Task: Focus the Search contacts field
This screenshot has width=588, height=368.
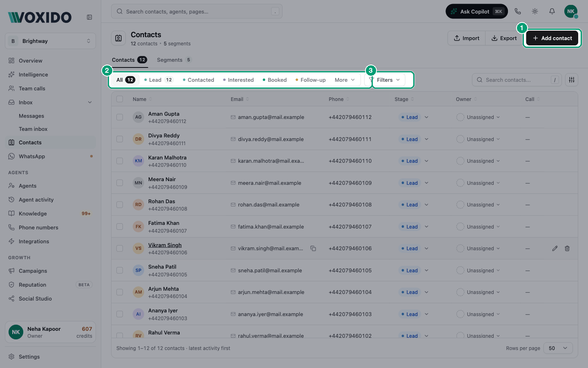Action: tap(517, 80)
